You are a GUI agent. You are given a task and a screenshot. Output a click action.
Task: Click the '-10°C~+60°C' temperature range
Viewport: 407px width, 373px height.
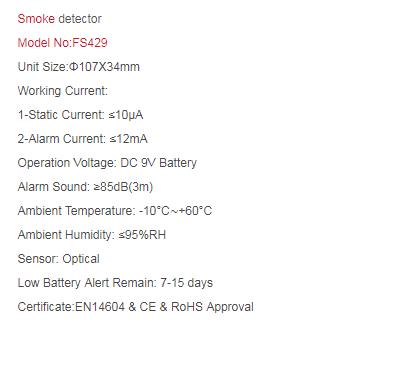[x=175, y=211]
